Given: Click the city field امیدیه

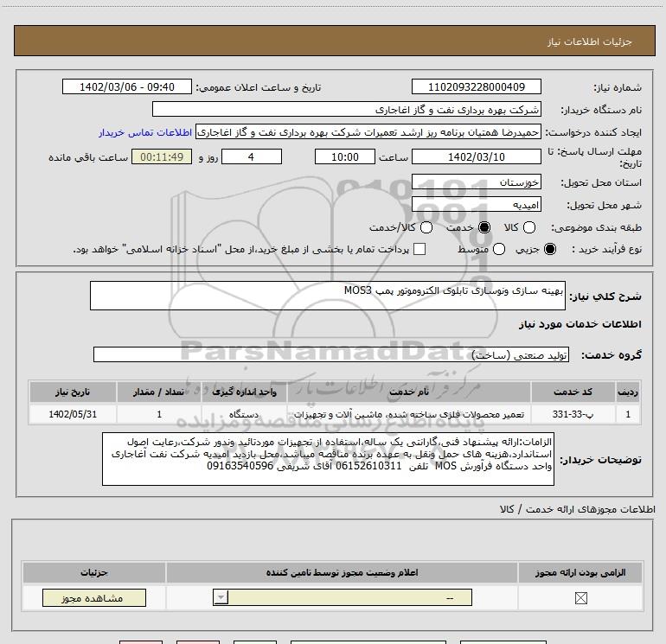Looking at the screenshot, I should [x=476, y=205].
